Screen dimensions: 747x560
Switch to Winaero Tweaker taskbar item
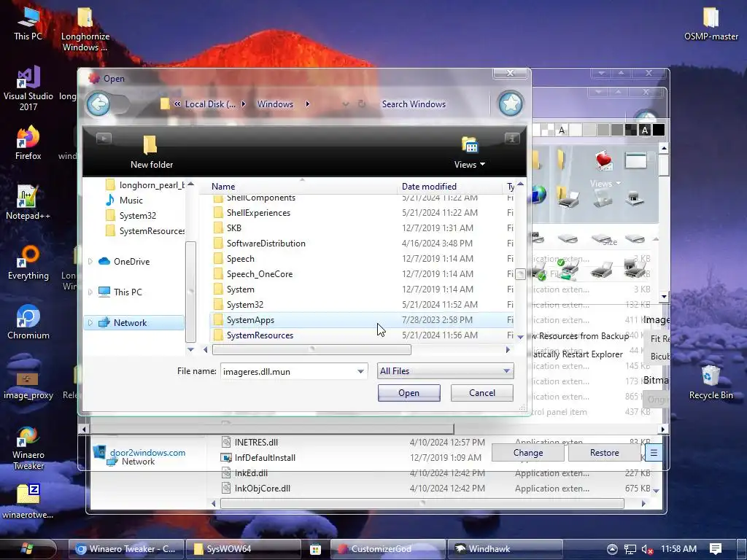[x=127, y=548]
